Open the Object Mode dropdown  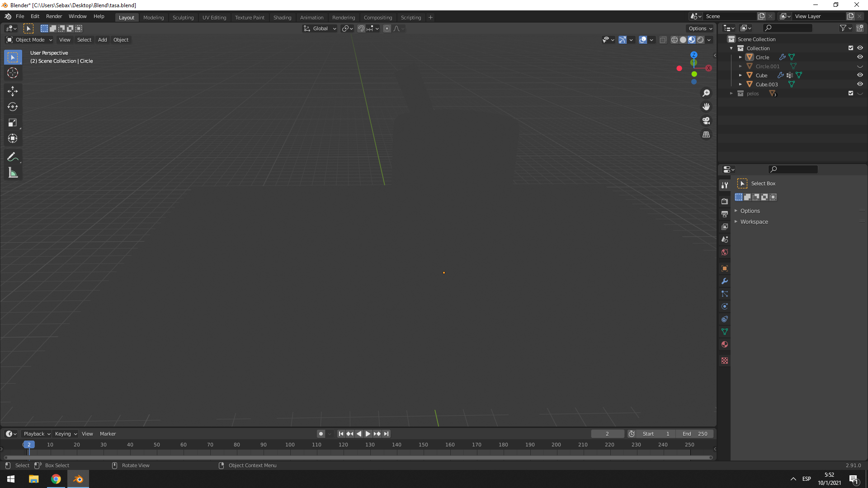click(29, 40)
